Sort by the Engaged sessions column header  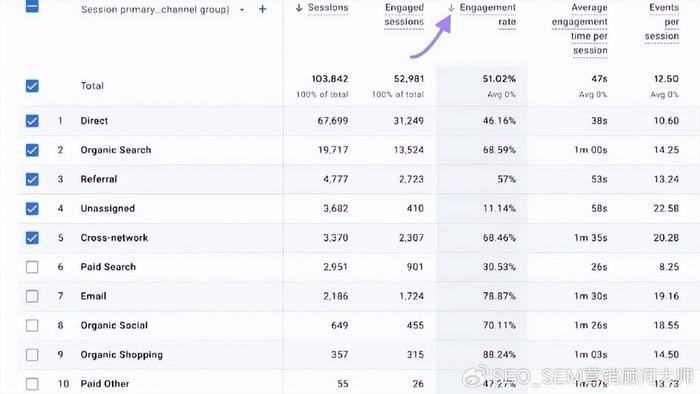tap(404, 15)
